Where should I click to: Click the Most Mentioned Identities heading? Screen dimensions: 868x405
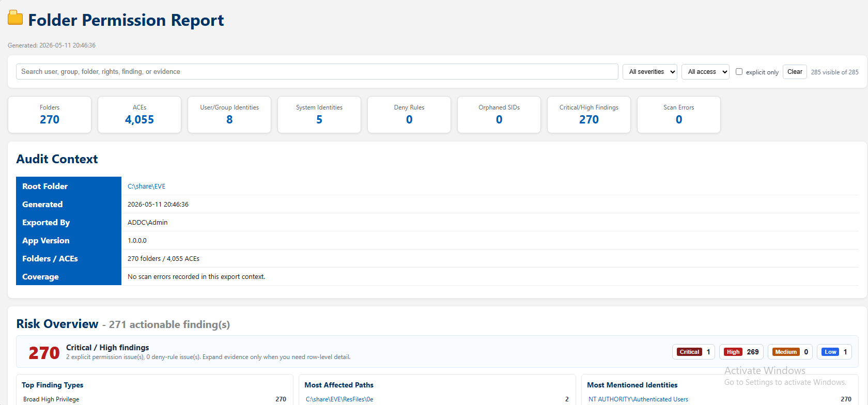pos(632,385)
